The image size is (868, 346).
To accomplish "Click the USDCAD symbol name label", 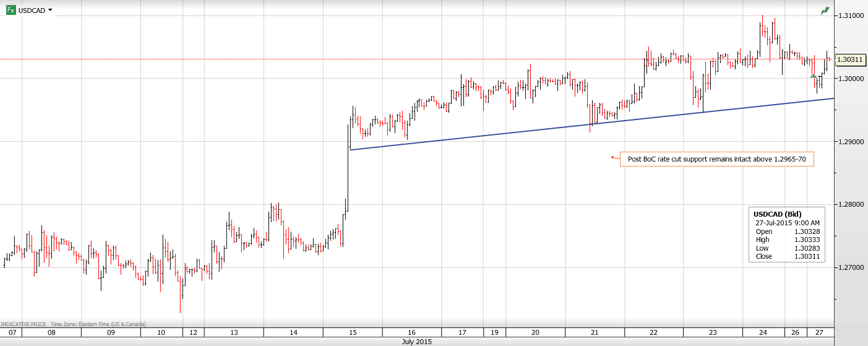I will (31, 11).
